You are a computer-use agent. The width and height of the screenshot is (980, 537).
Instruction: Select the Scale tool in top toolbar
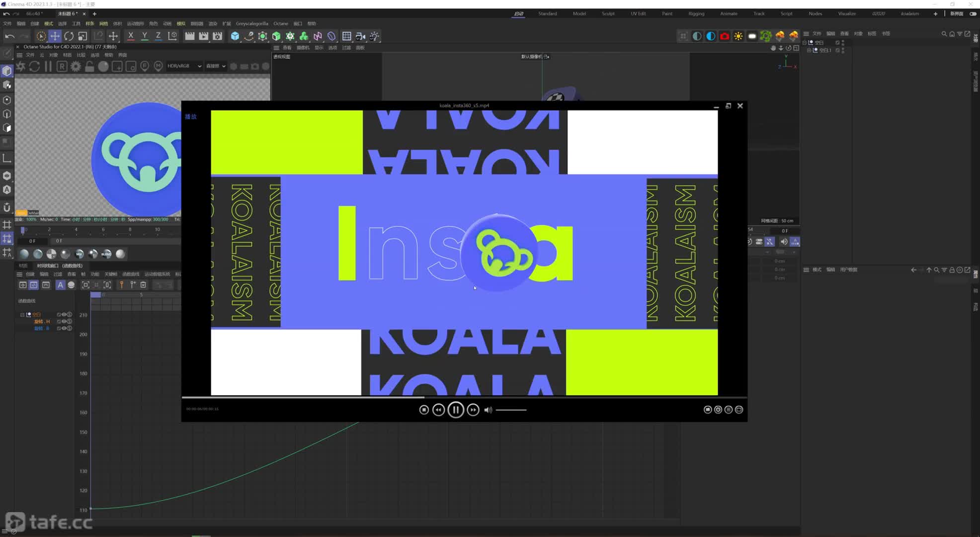click(x=82, y=36)
